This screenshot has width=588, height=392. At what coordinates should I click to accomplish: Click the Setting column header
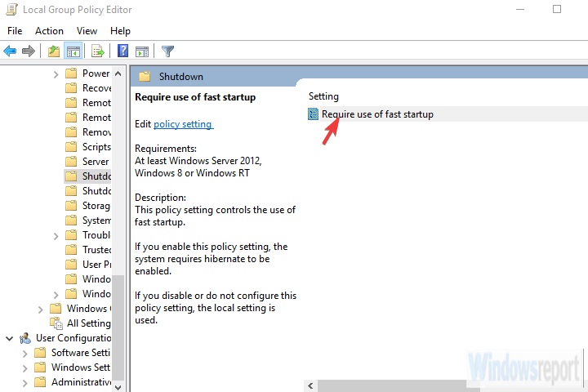[x=323, y=96]
